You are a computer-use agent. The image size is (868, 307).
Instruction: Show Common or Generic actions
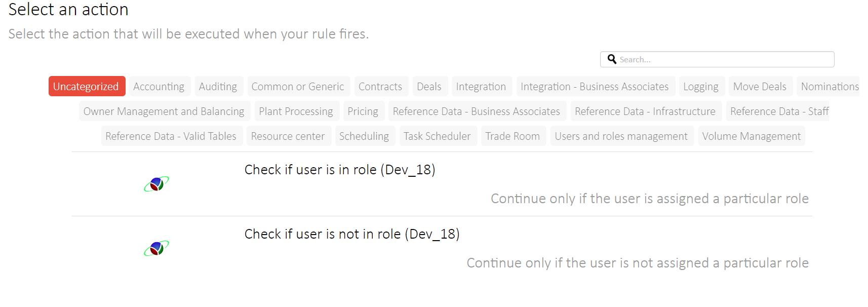coord(298,87)
